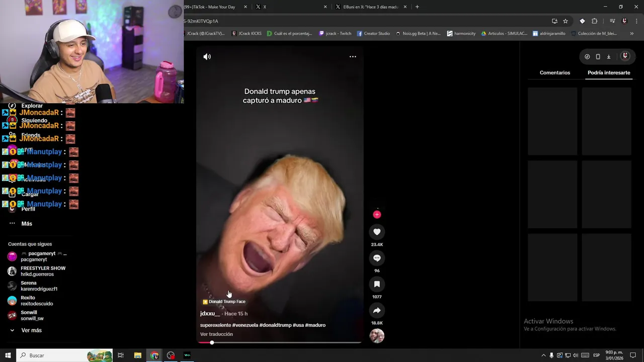Open the Chrome profile avatar
The image size is (644, 362).
pos(624,21)
